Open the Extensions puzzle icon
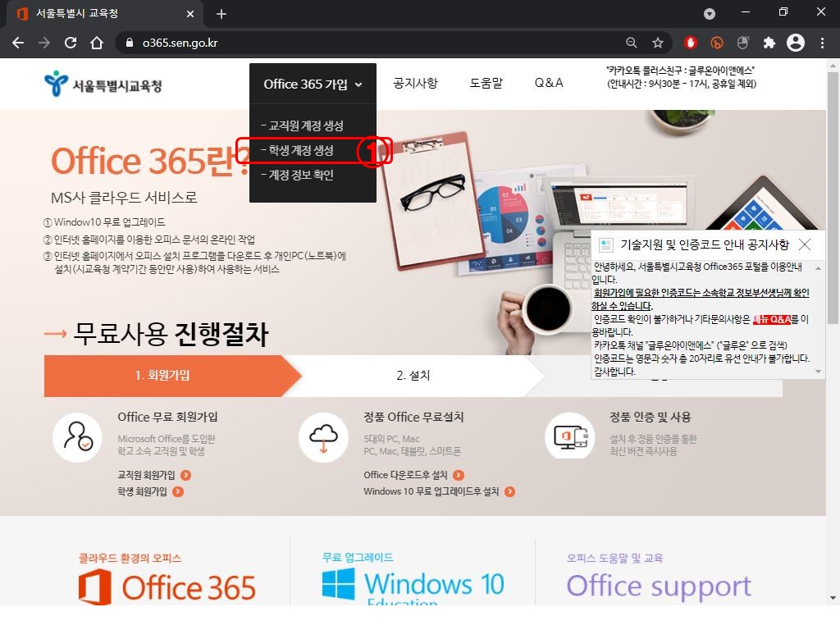840x630 pixels. [769, 43]
